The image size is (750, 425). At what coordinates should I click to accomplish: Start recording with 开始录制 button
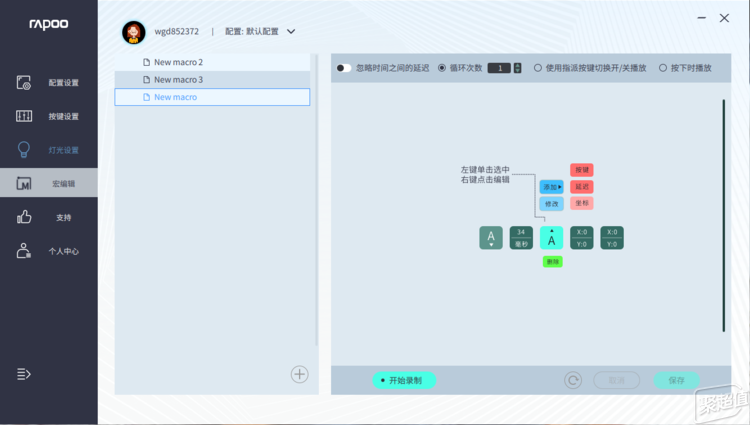point(404,381)
